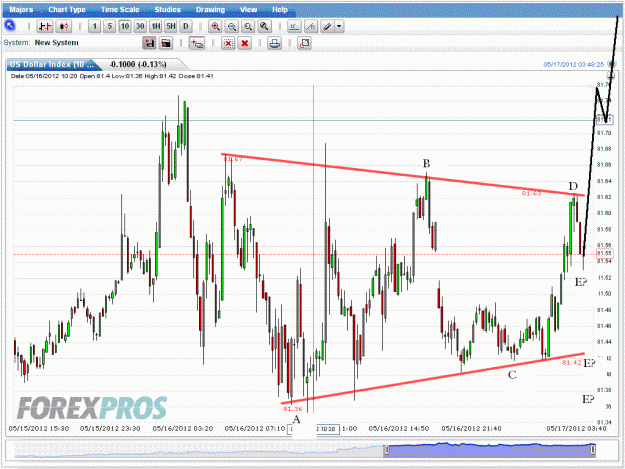The width and height of the screenshot is (625, 469).
Task: Click the 05/16/2012 14:50 time axis label
Action: 399,429
